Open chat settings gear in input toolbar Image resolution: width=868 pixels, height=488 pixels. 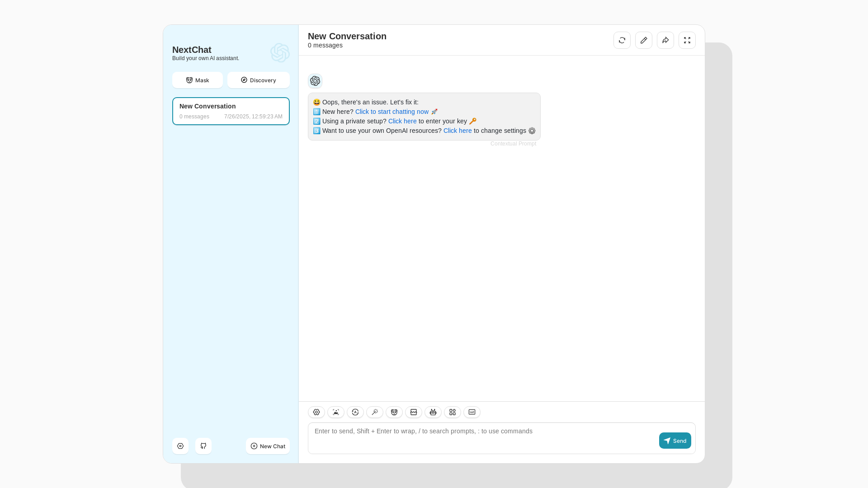tap(316, 412)
